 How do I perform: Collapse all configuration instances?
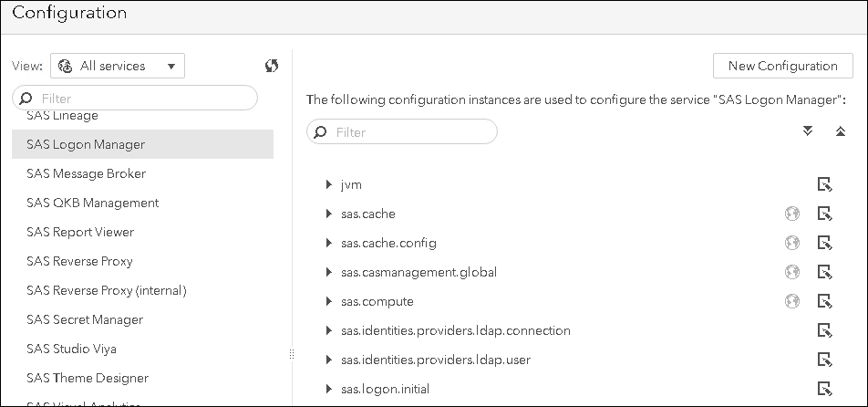click(x=841, y=131)
